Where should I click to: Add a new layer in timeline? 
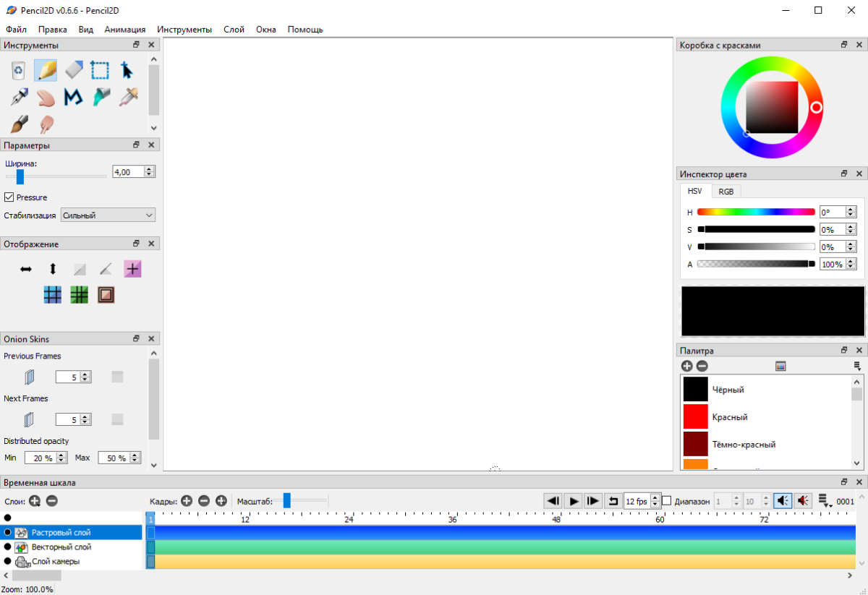(x=35, y=500)
